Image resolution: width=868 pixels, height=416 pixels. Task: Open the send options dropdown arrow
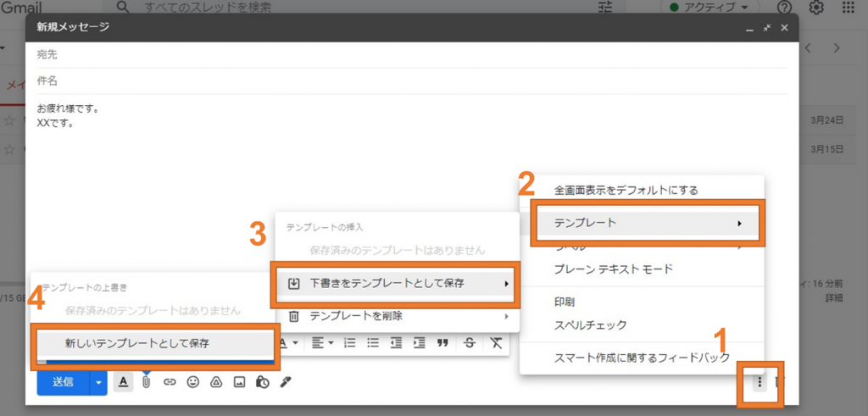[99, 382]
